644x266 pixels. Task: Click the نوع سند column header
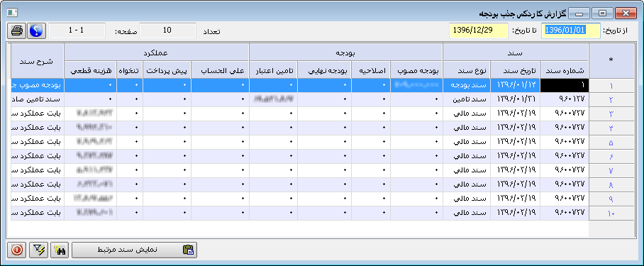click(x=467, y=70)
